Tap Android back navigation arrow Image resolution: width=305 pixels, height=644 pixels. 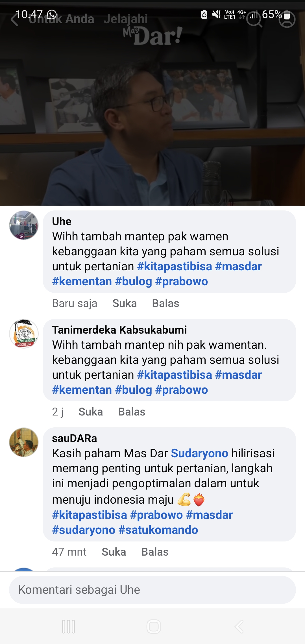pos(239,626)
